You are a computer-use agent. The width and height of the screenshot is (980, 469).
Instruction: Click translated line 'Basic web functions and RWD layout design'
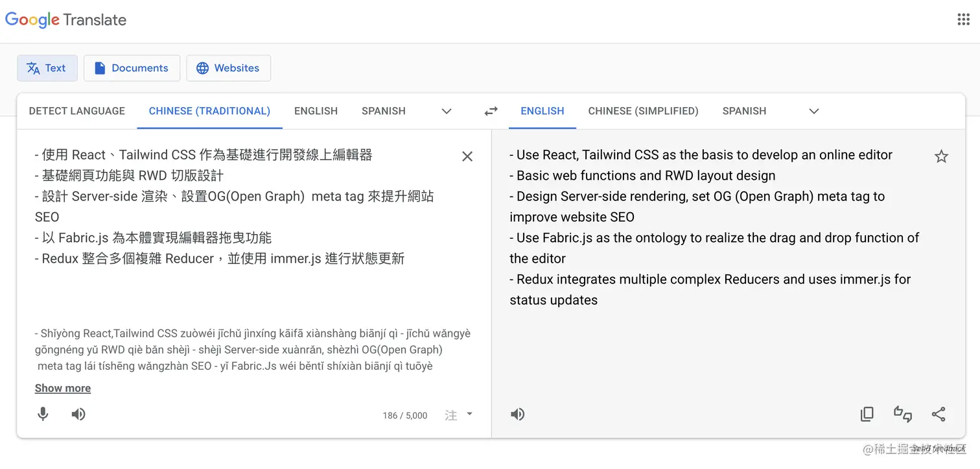click(x=642, y=176)
